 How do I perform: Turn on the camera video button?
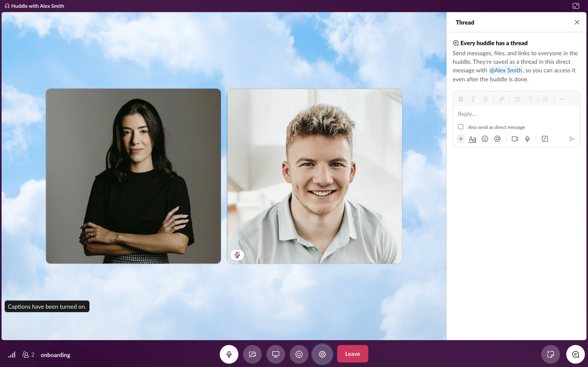pyautogui.click(x=252, y=354)
